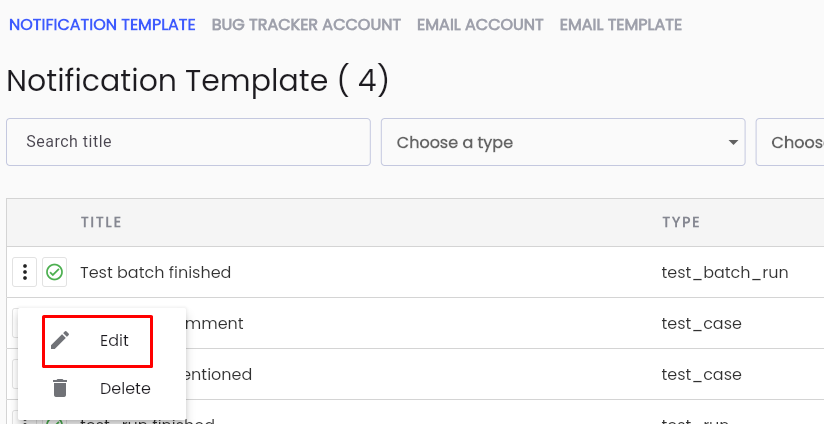824x424 pixels.
Task: Go to the Email Template tab
Action: point(621,25)
